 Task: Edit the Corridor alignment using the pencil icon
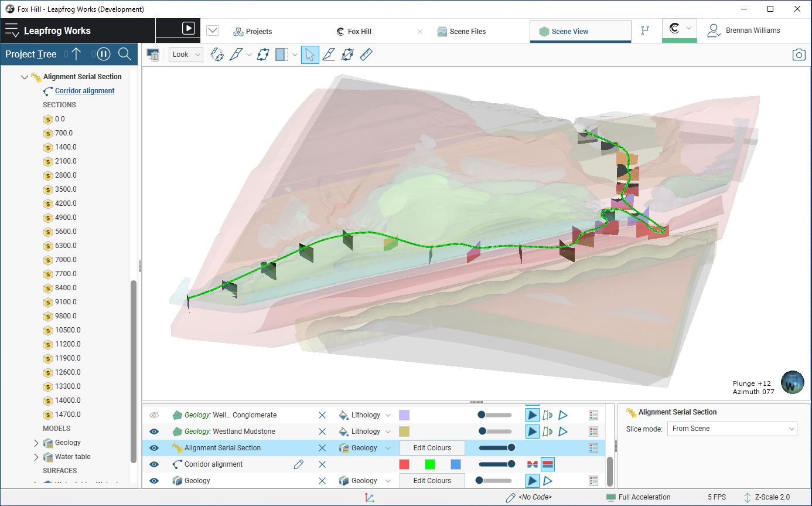299,464
